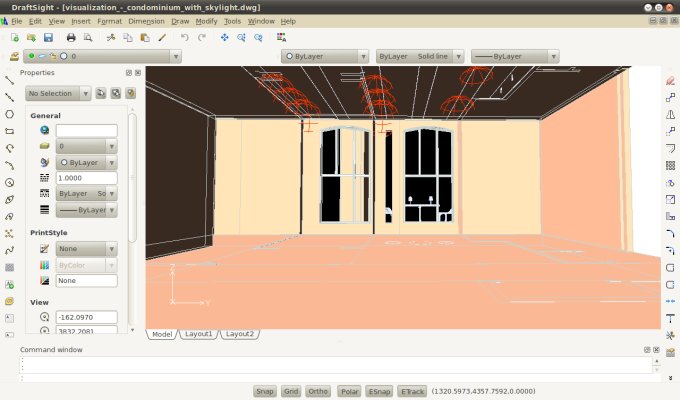The width and height of the screenshot is (680, 400).
Task: Select the Pattern array tool
Action: click(670, 165)
